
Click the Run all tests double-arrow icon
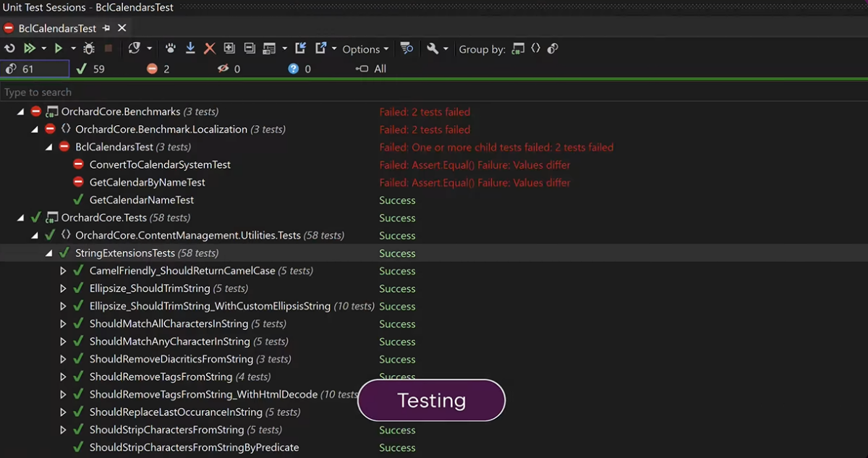tap(30, 48)
